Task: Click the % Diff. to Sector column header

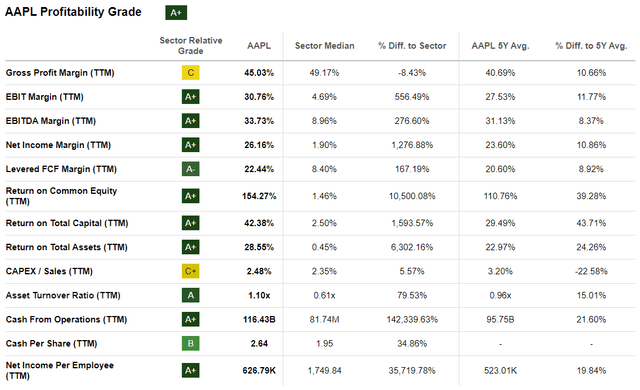Action: click(x=412, y=46)
